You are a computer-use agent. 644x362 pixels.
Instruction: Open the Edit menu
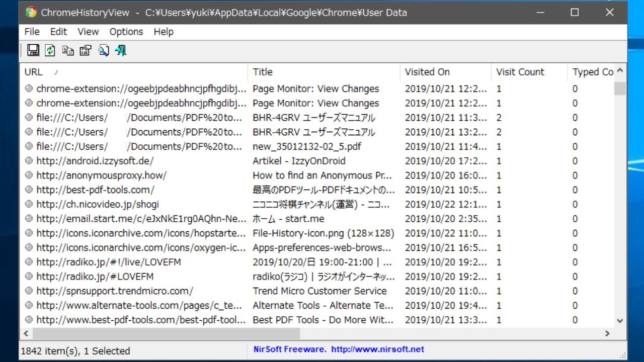point(58,32)
